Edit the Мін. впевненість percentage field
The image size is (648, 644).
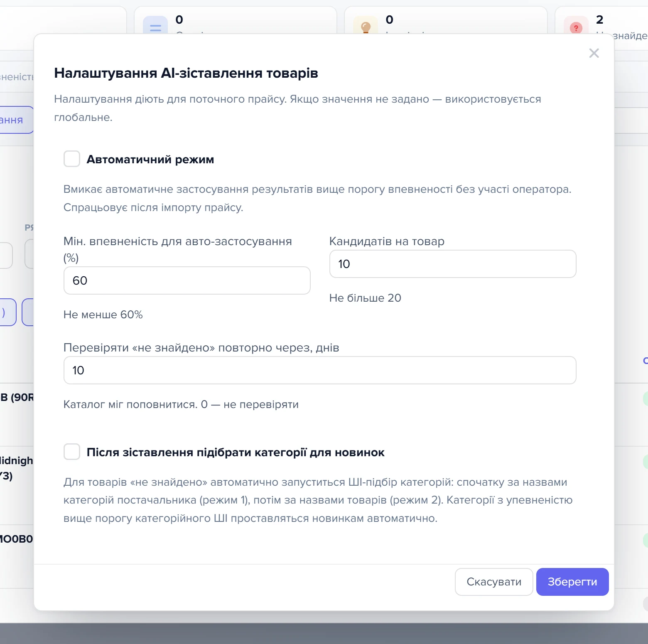point(187,280)
